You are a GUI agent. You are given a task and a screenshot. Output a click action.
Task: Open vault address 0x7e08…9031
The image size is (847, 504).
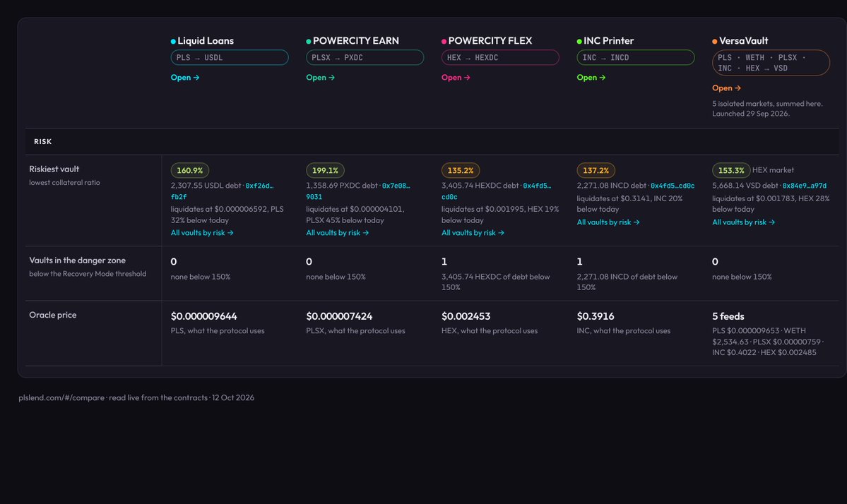357,191
